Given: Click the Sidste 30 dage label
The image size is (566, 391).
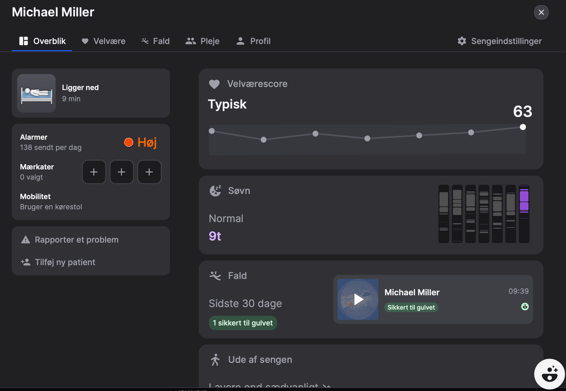Looking at the screenshot, I should (245, 304).
